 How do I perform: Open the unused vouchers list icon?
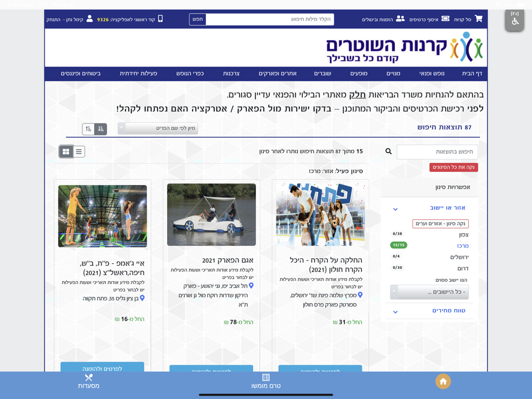(266, 377)
